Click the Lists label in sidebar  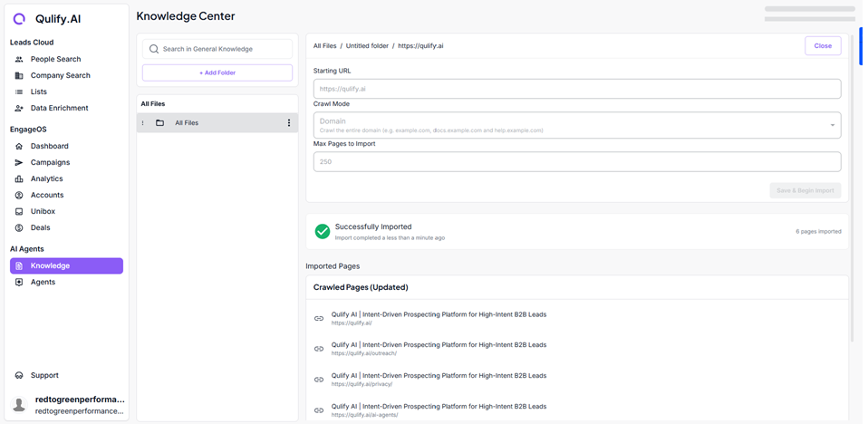coord(39,92)
